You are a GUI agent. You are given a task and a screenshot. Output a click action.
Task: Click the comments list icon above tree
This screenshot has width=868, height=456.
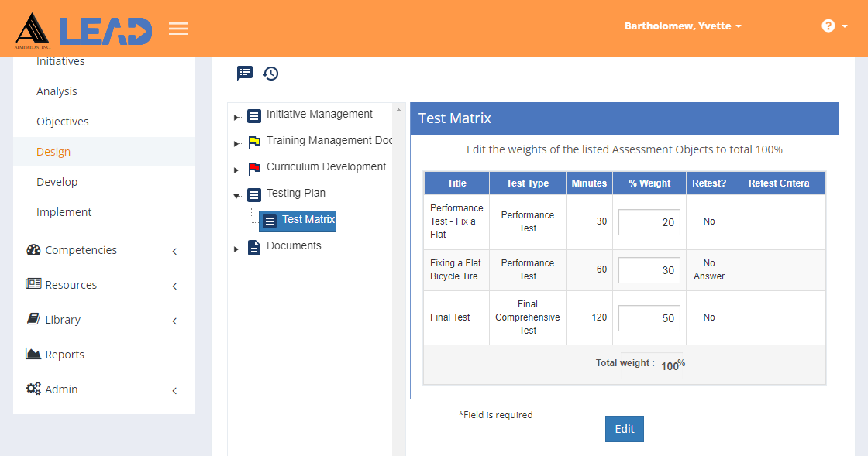[245, 73]
